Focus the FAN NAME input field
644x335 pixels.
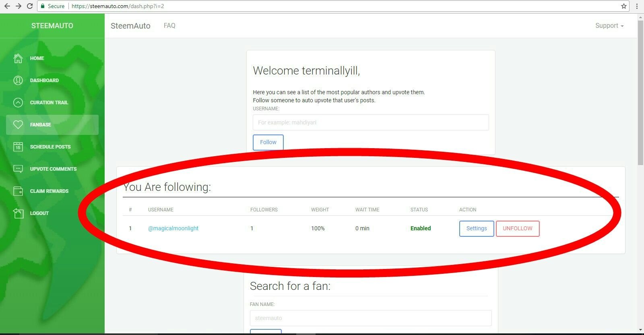pos(371,318)
